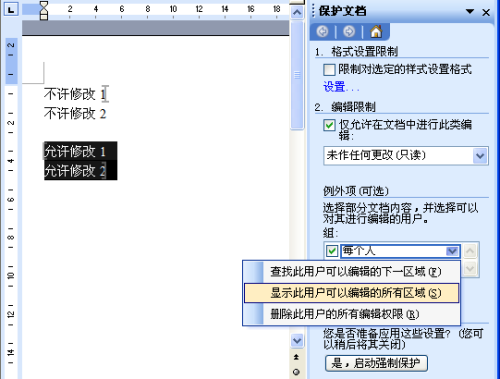The image size is (500, 379).
Task: Click the previous page double-arrow button
Action: pos(296,357)
